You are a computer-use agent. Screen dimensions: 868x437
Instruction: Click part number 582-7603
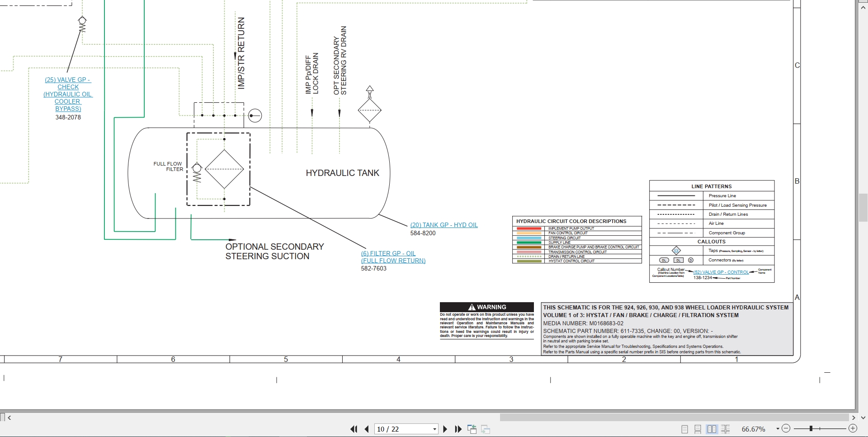[x=373, y=268]
